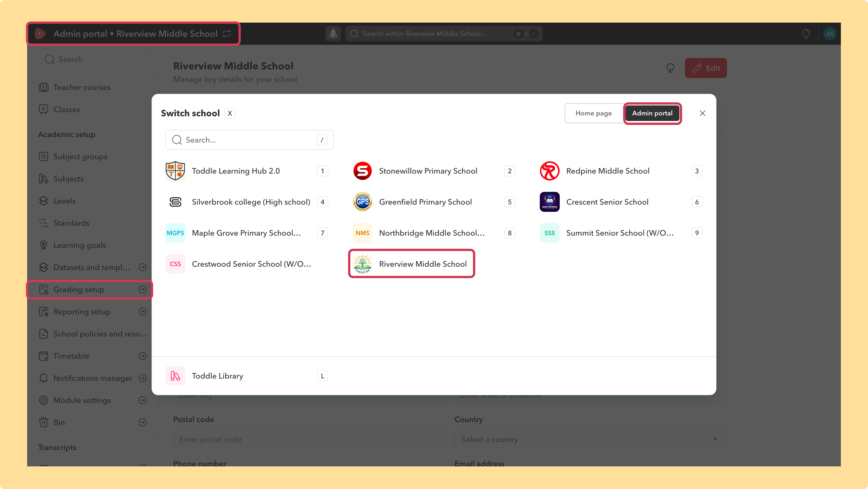Viewport: 868px width, 489px height.
Task: Click the Classes sidebar icon
Action: (x=44, y=110)
